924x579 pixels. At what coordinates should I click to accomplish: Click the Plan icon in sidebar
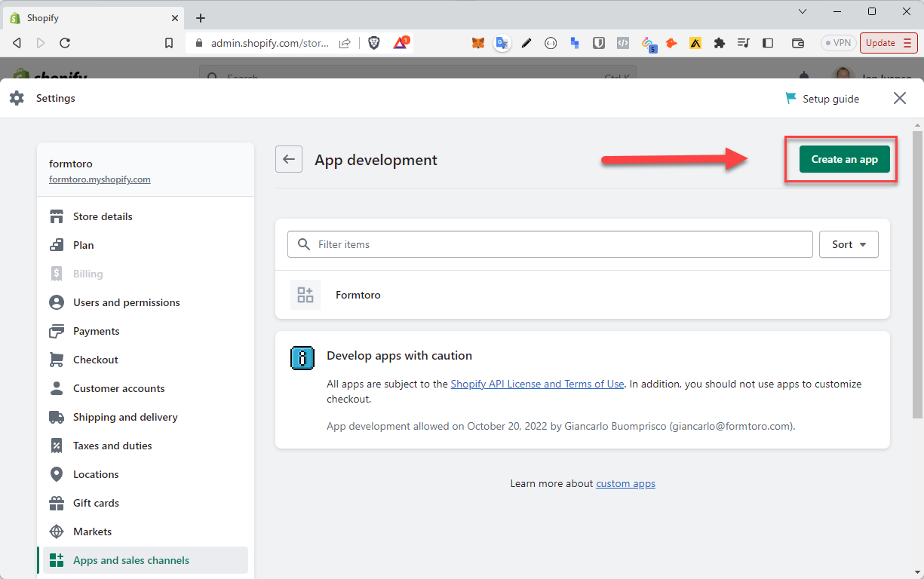click(57, 245)
